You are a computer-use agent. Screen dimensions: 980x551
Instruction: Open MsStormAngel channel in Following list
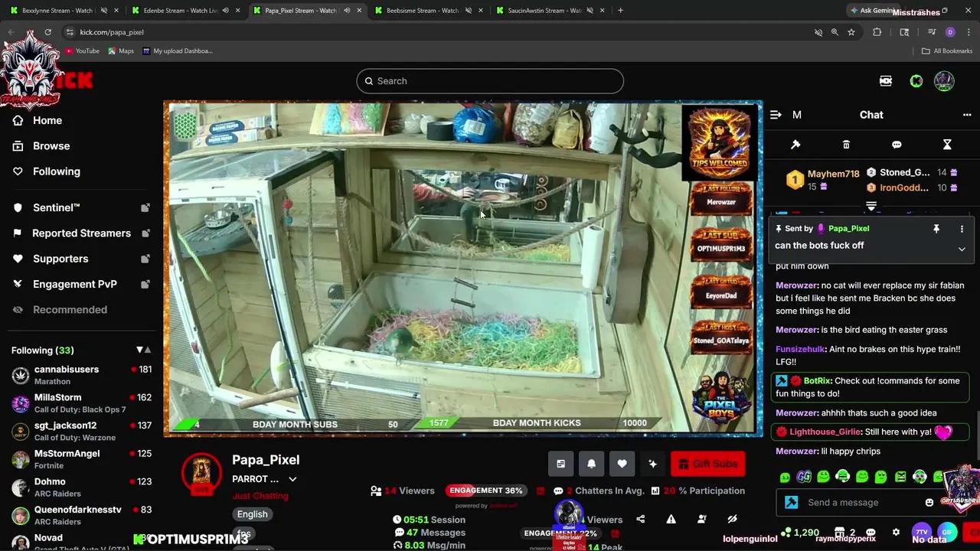point(81,459)
